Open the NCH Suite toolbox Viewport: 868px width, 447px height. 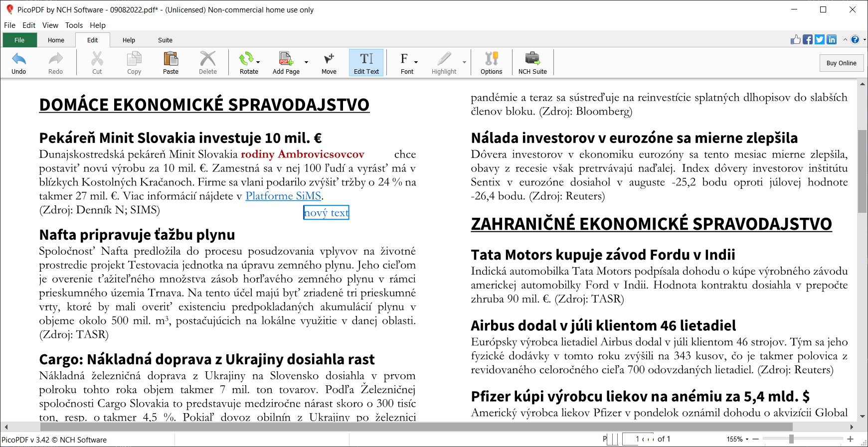pyautogui.click(x=532, y=59)
